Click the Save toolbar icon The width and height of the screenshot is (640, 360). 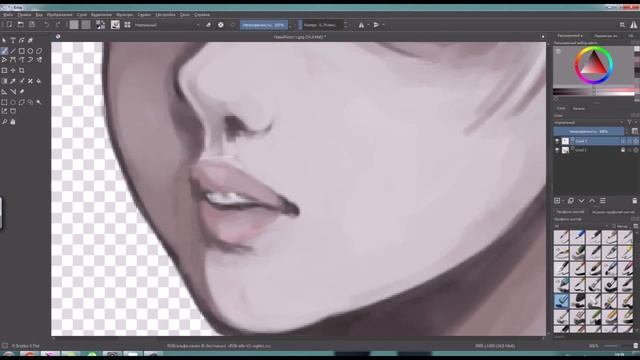(32, 25)
